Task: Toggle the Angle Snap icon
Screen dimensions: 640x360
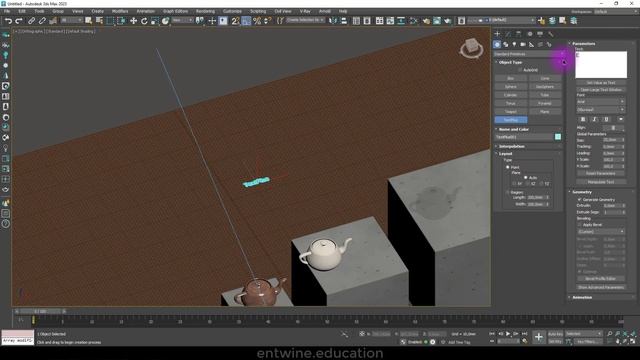Action: click(x=246, y=21)
